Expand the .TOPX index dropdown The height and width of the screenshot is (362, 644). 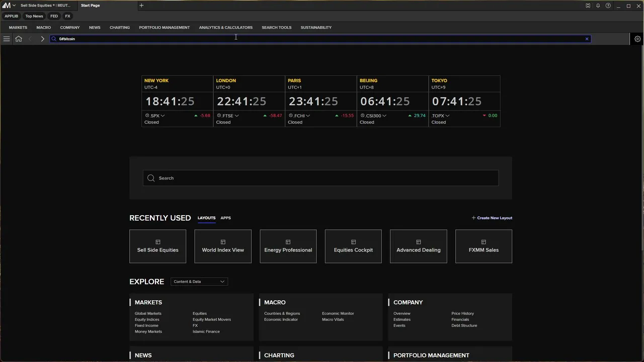tap(447, 116)
